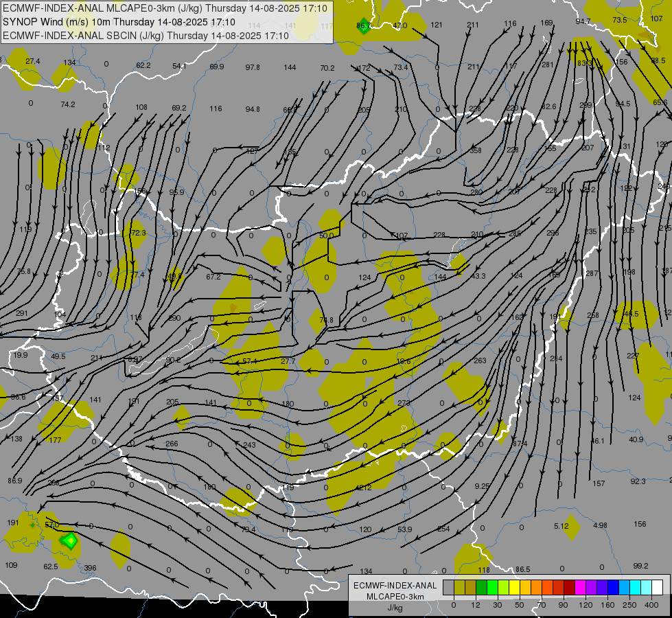Click the legend tick label 12

coord(475,605)
